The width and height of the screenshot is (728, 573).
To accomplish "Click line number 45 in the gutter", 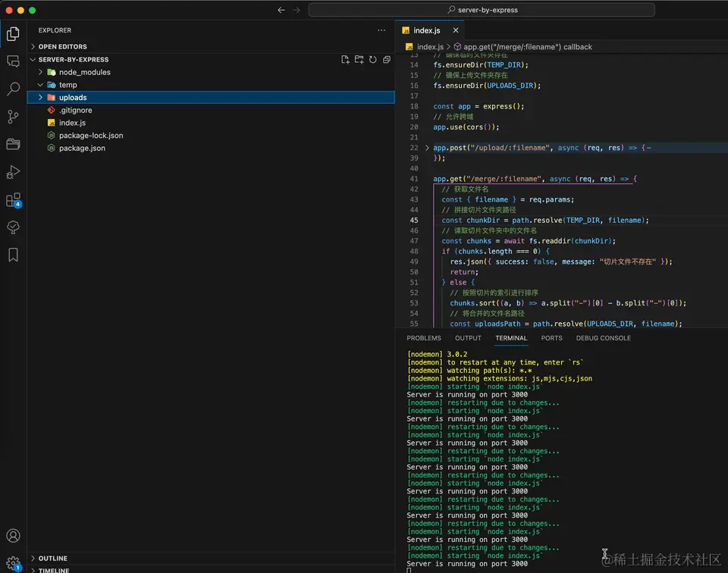I will coord(414,220).
